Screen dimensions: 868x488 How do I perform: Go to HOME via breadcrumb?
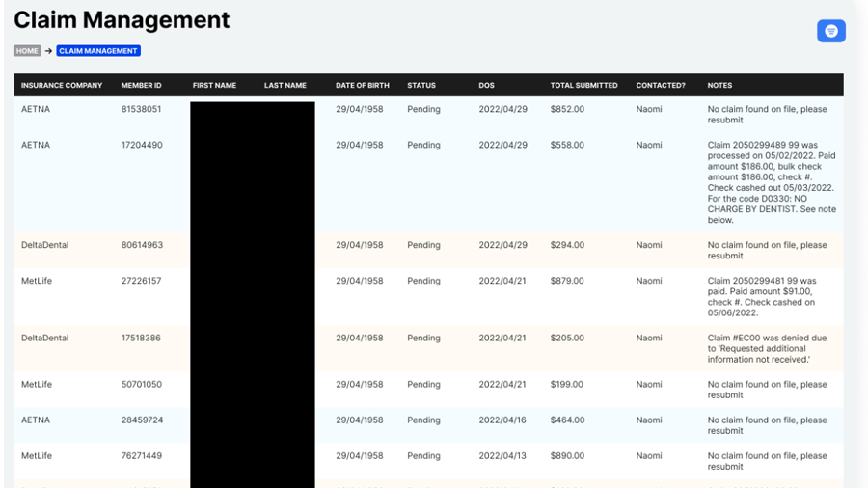[27, 51]
